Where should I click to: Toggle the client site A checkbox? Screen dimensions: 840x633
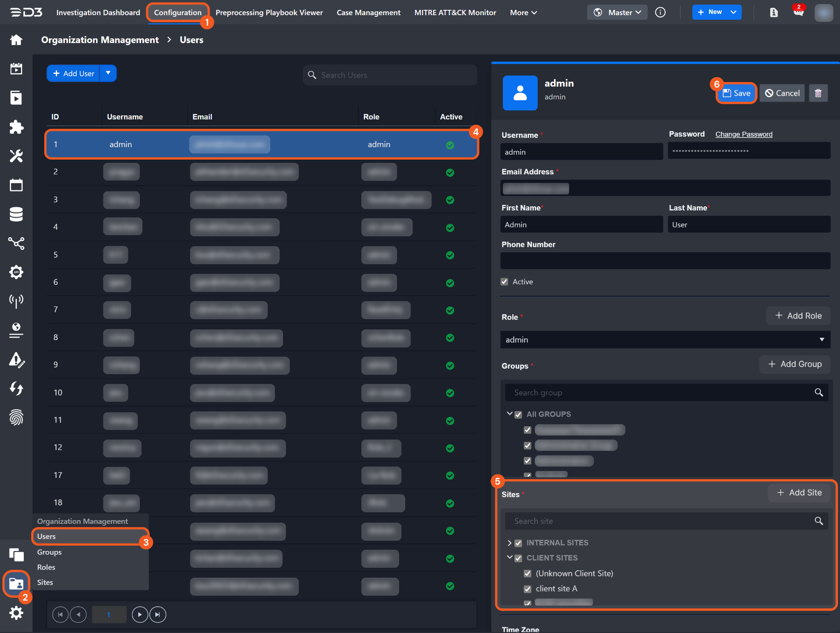(527, 589)
